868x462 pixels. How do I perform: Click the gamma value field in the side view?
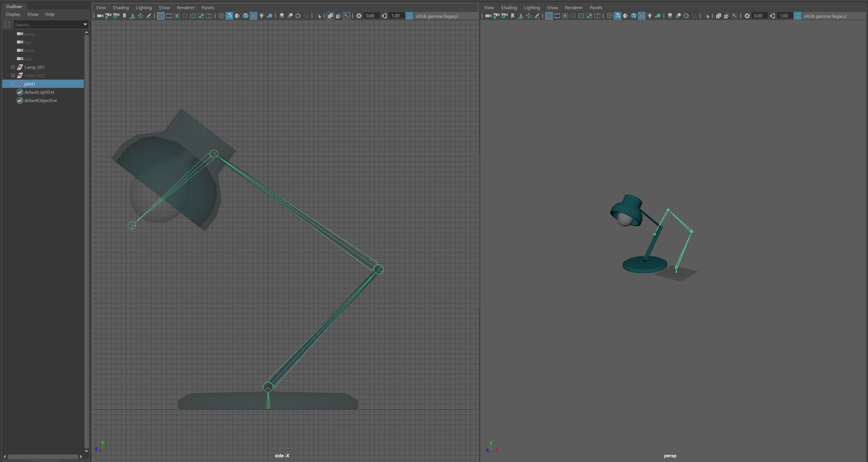pos(395,16)
